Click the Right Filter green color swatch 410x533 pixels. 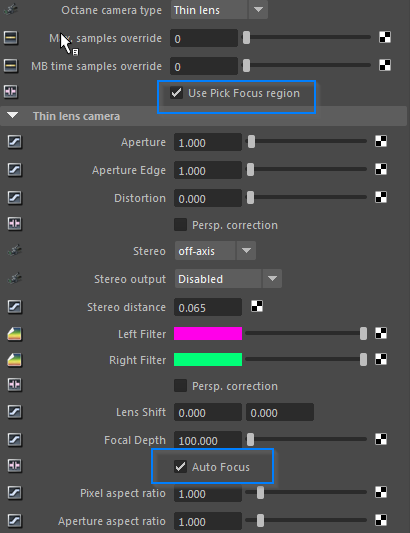pyautogui.click(x=208, y=359)
